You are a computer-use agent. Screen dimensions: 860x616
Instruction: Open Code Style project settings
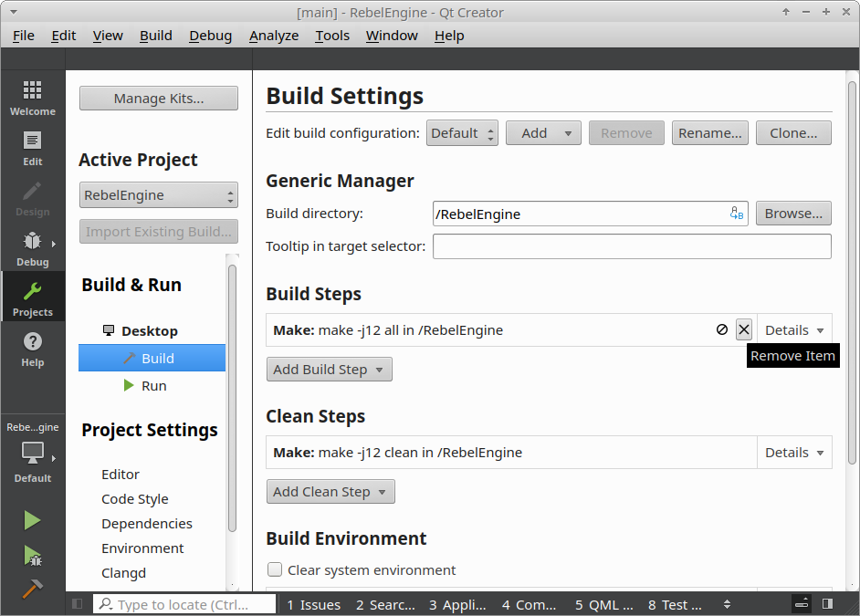(135, 498)
